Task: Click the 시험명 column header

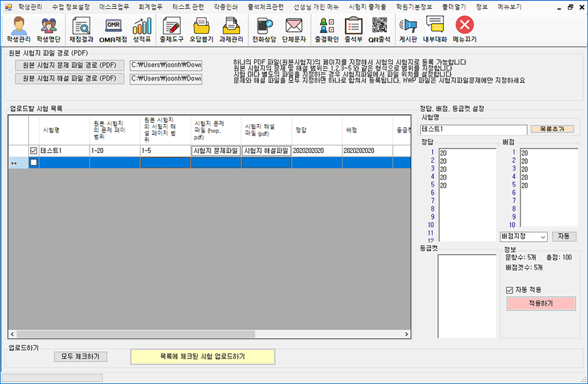Action: (x=65, y=130)
